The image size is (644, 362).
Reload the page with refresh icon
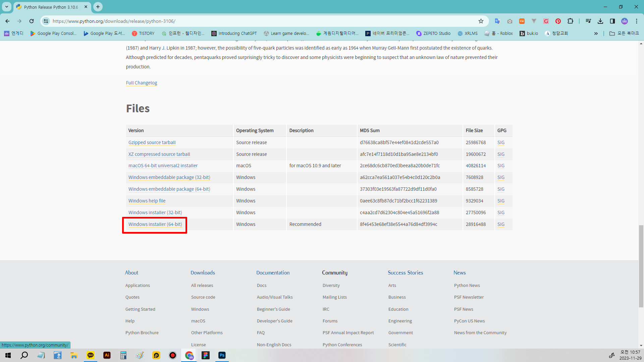coord(32,21)
